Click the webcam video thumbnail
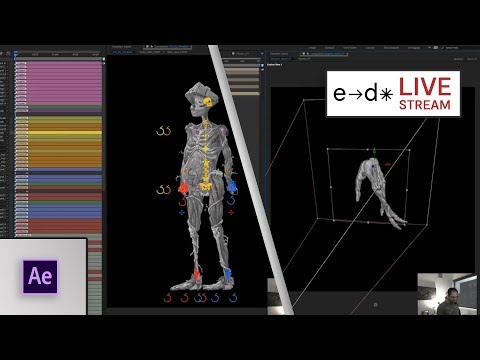Image resolution: width=480 pixels, height=360 pixels. (447, 294)
